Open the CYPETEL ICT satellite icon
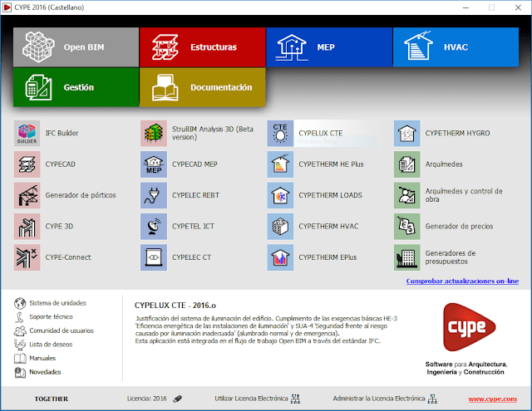 154,227
